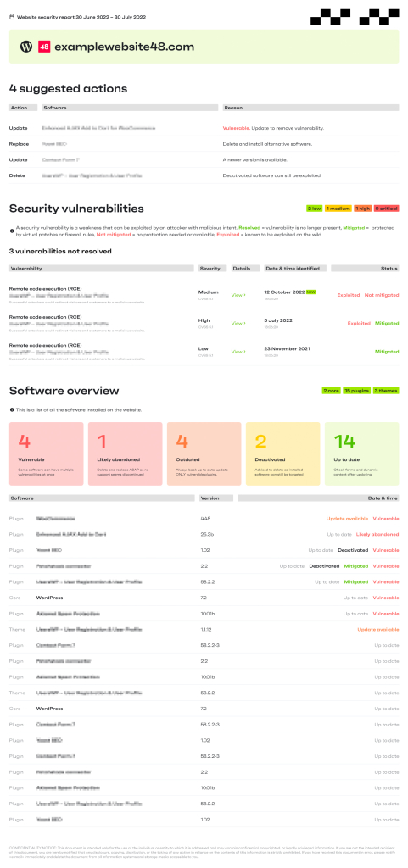Click the WordPress logo icon in header
Viewport: 408px width, 868px height.
(x=26, y=47)
